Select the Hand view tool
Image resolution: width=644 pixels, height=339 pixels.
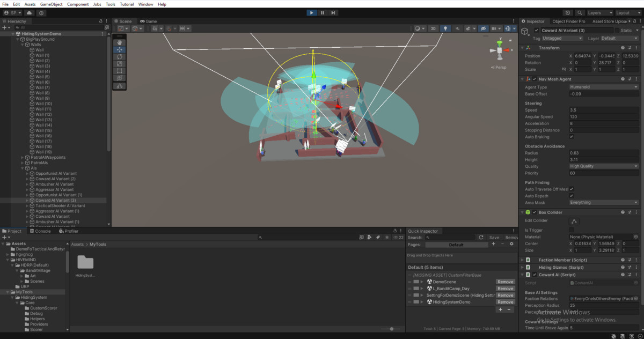click(x=119, y=42)
